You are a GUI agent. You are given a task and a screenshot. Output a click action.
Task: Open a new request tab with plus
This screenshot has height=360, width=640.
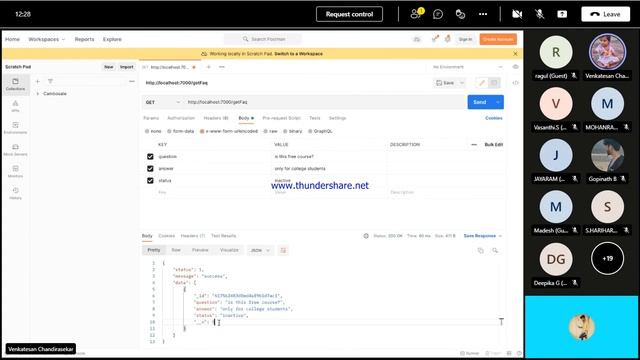tap(209, 67)
